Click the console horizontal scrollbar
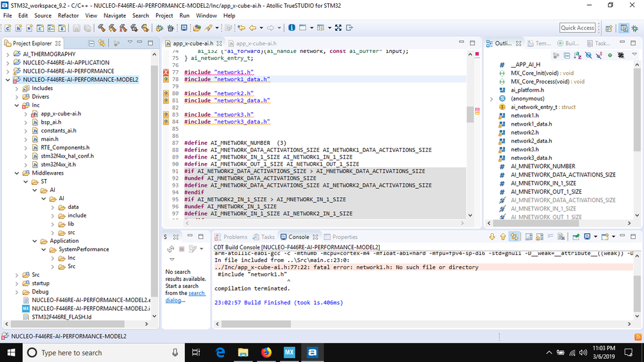The height and width of the screenshot is (362, 644). [x=258, y=324]
